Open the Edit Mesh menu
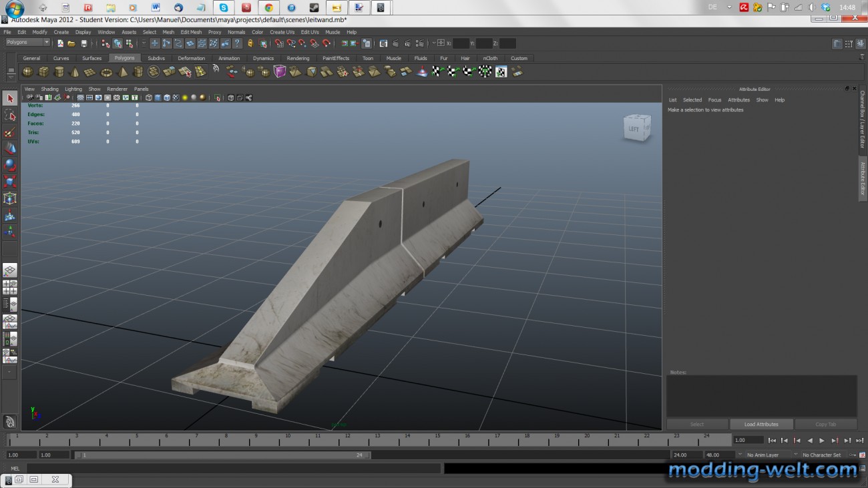This screenshot has width=868, height=488. [x=191, y=32]
